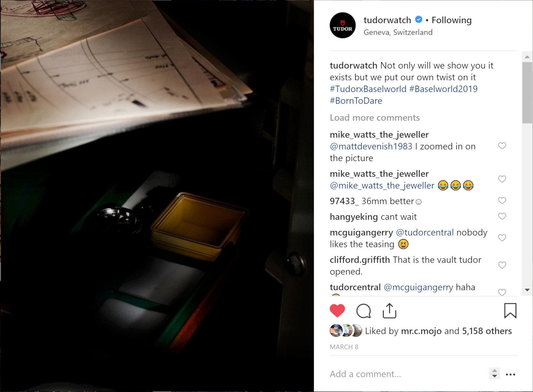This screenshot has height=392, width=533.
Task: Open the three-dot more options menu
Action: [x=510, y=374]
